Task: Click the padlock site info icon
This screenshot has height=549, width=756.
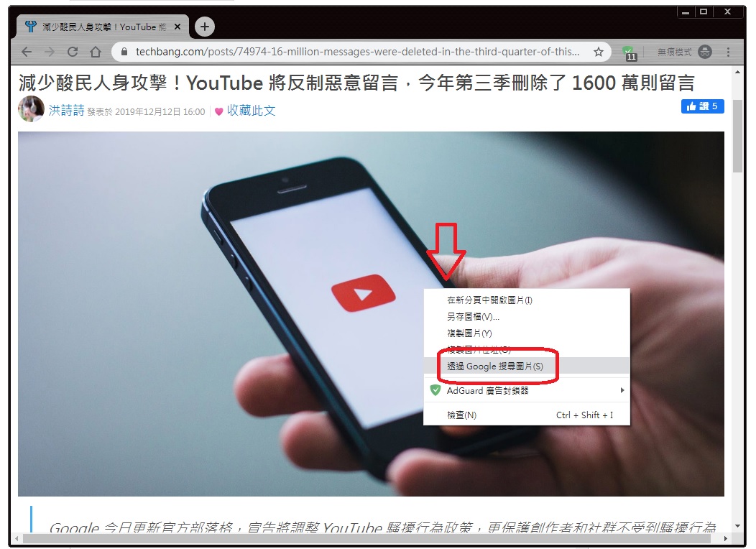Action: click(124, 52)
